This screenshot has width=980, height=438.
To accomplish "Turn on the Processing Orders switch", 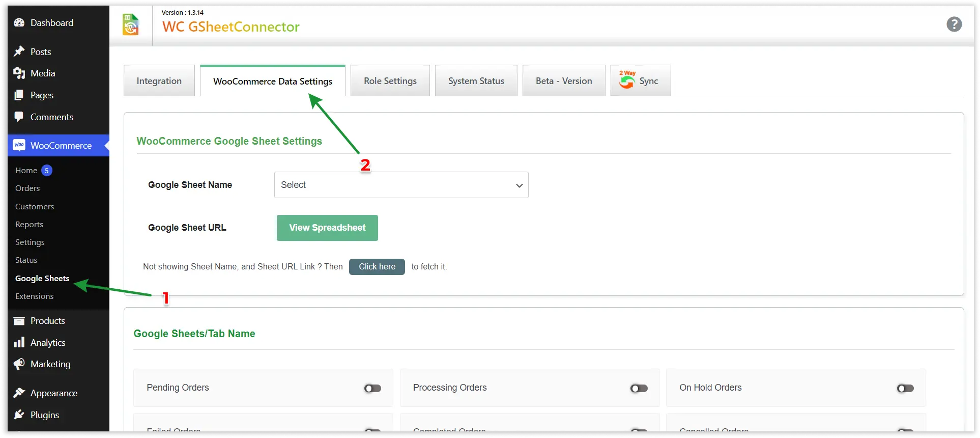I will [x=639, y=389].
